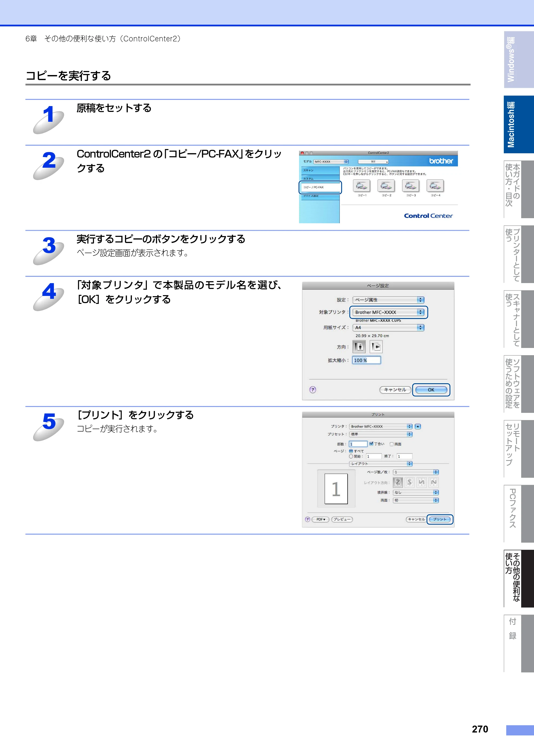Click the page preview thumbnail showing 1
Image resolution: width=534 pixels, height=756 pixels.
[x=336, y=489]
